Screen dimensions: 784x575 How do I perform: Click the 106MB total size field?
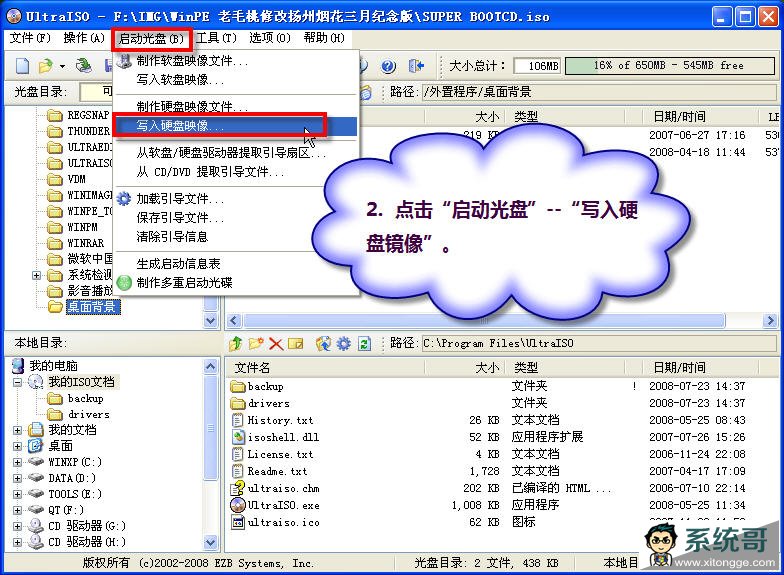538,66
